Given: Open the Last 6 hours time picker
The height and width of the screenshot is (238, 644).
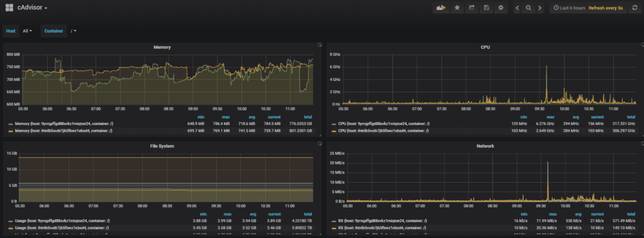Looking at the screenshot, I should (x=569, y=8).
